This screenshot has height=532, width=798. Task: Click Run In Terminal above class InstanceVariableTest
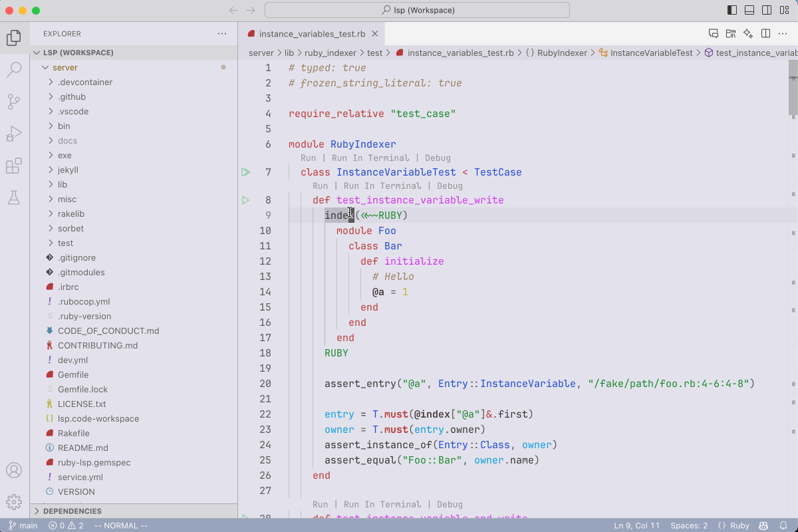click(370, 158)
